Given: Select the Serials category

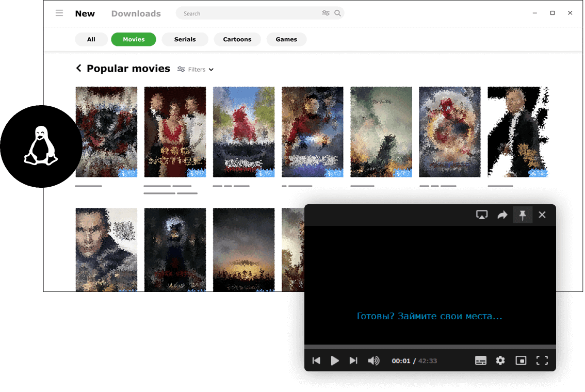Looking at the screenshot, I should pos(185,39).
